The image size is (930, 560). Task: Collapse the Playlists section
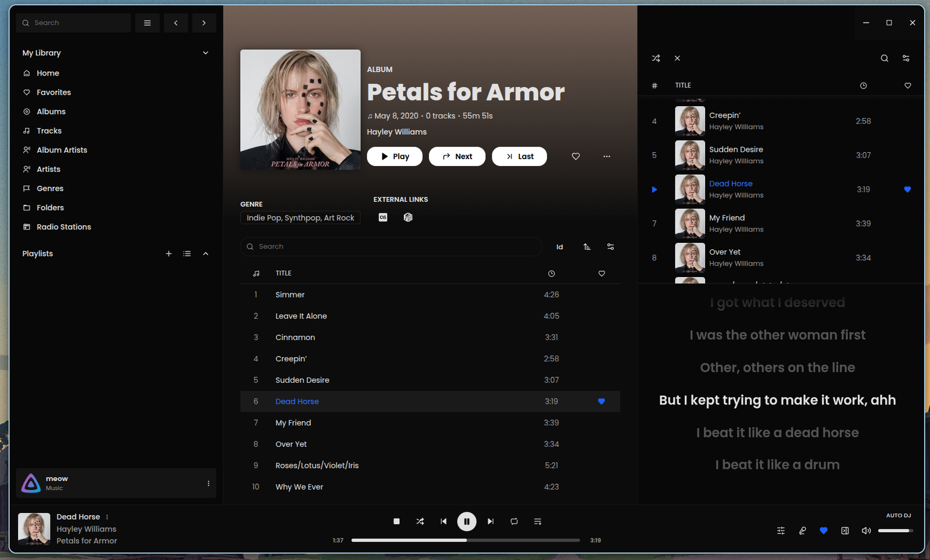coord(205,254)
